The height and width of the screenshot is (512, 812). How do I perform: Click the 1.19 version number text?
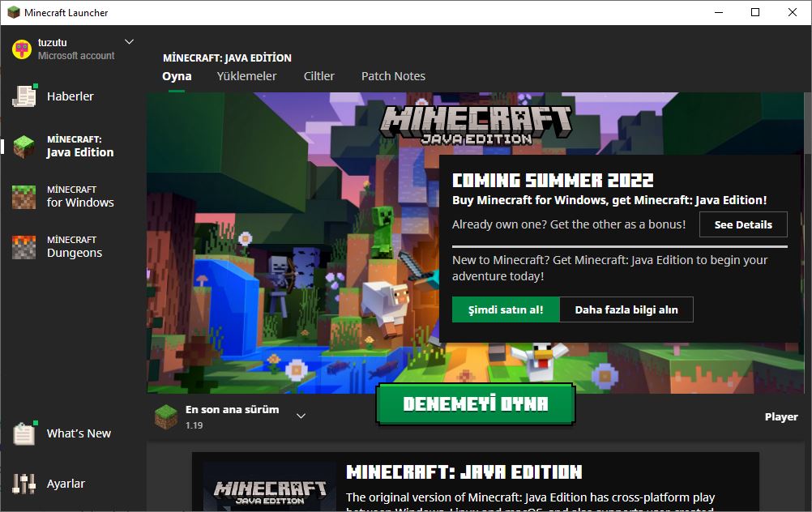(194, 425)
